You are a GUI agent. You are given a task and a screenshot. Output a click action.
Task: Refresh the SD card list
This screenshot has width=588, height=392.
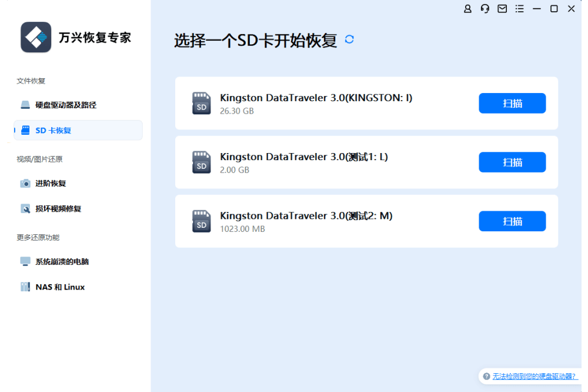tap(349, 39)
